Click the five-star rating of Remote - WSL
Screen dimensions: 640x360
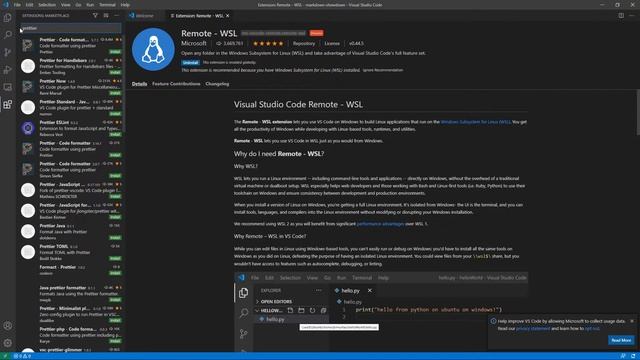[268, 43]
